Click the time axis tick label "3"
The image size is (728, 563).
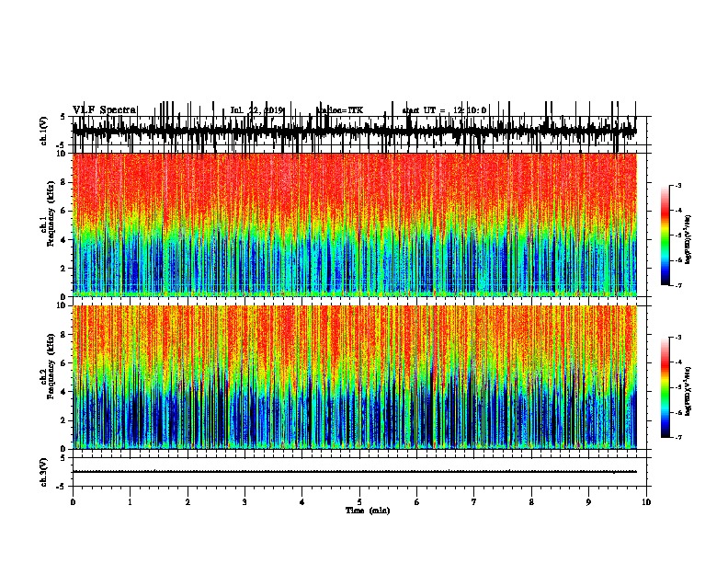click(245, 502)
